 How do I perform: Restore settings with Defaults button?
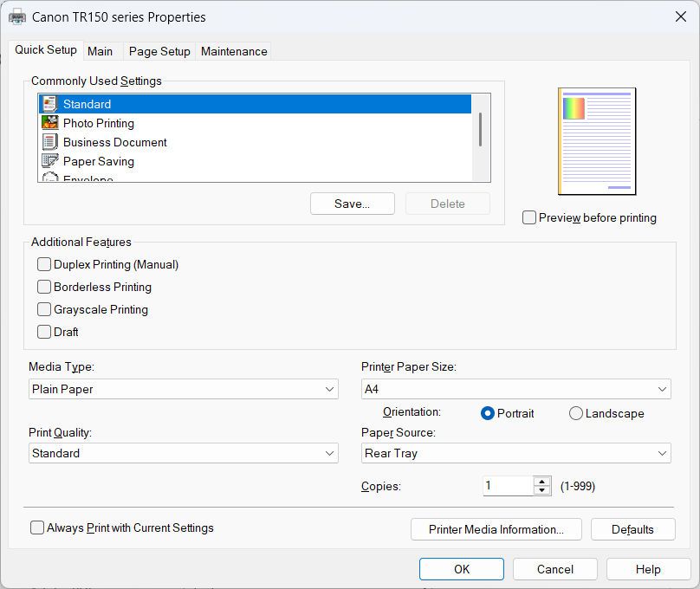(x=632, y=529)
